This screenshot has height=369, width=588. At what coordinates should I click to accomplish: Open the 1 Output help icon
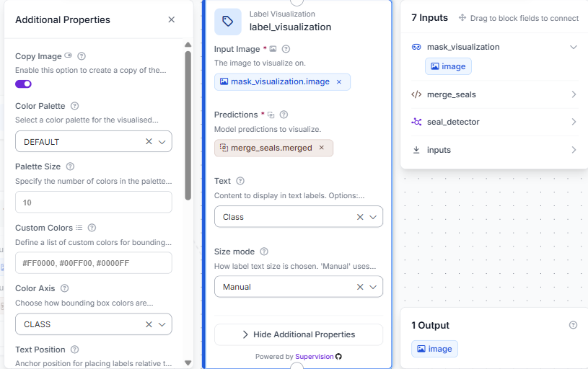pyautogui.click(x=573, y=325)
